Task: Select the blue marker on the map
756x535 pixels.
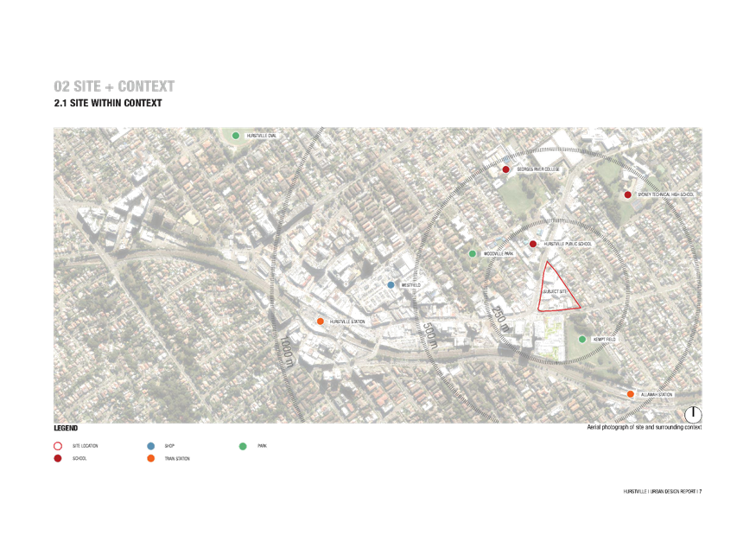Action: [391, 284]
